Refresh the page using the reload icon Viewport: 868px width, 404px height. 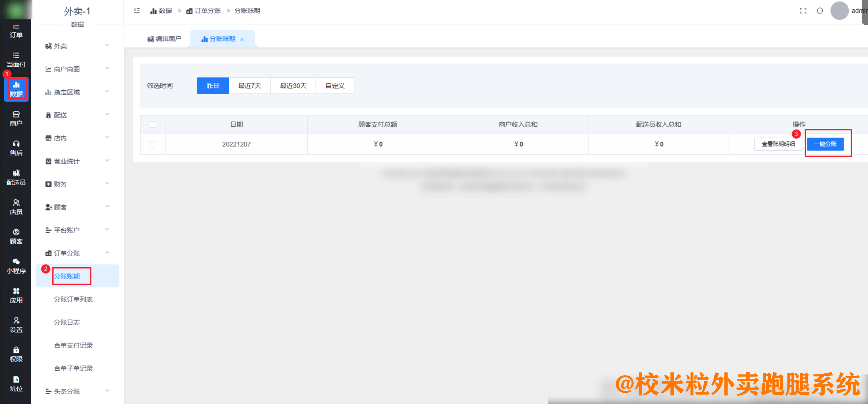coord(819,10)
